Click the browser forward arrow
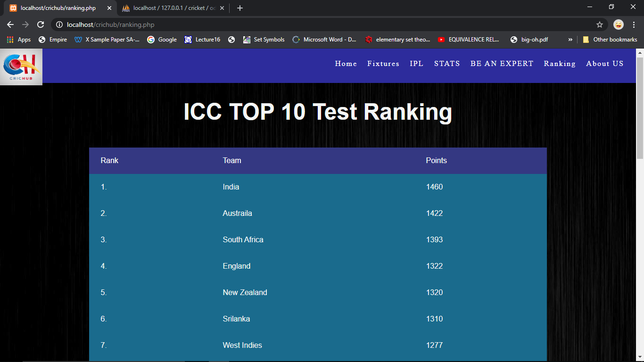This screenshot has width=644, height=362. (25, 25)
